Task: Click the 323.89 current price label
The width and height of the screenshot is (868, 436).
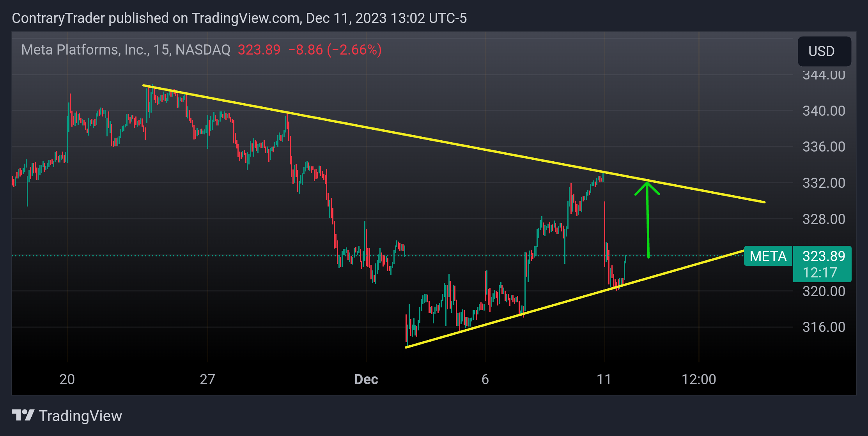Action: pyautogui.click(x=824, y=256)
